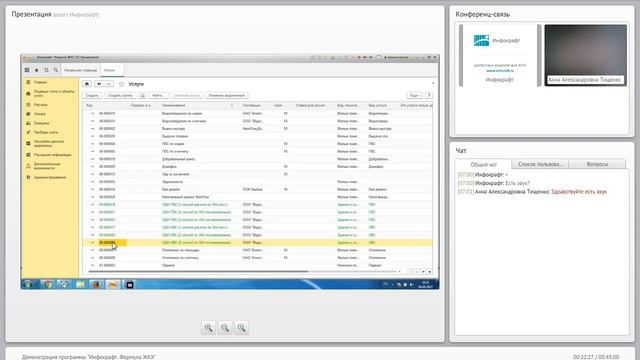Click the Вид услуги column header

pos(378,105)
